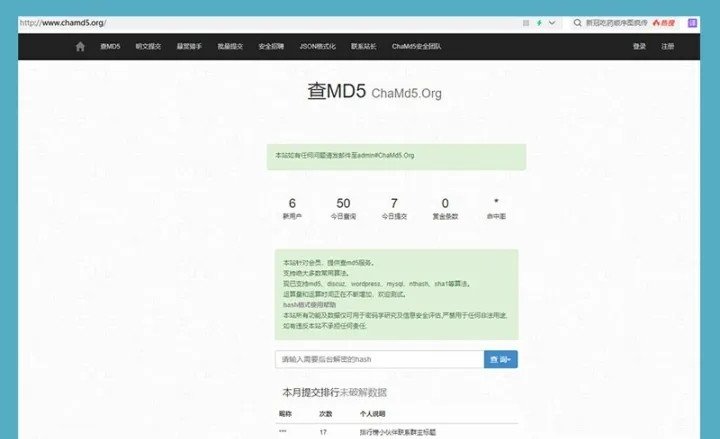The height and width of the screenshot is (439, 720).
Task: Click the purple extension icon
Action: [x=692, y=23]
